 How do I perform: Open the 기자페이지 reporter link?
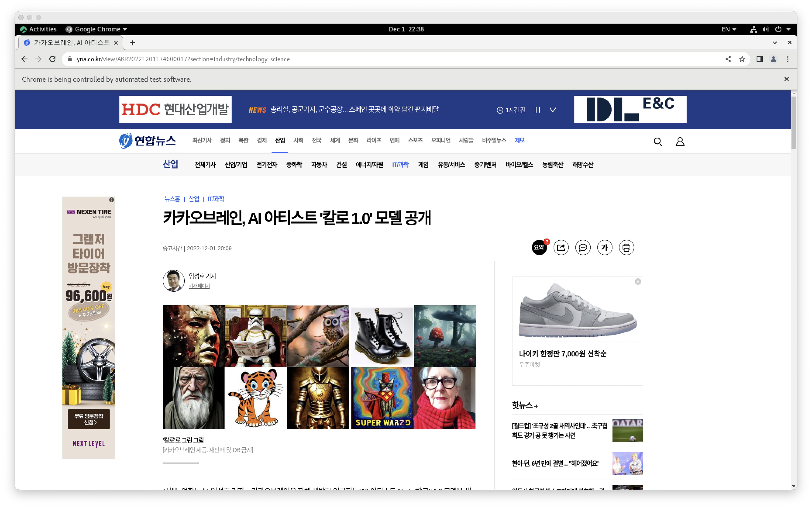(x=199, y=286)
